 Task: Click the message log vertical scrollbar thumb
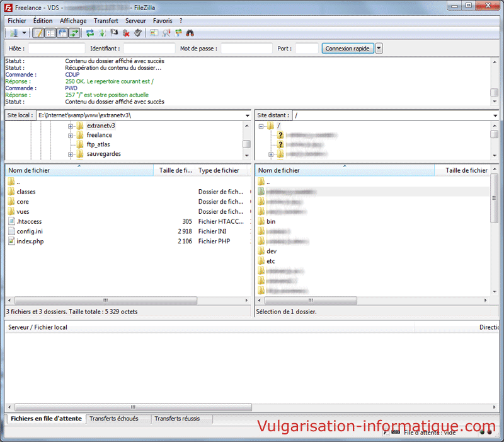[495, 93]
